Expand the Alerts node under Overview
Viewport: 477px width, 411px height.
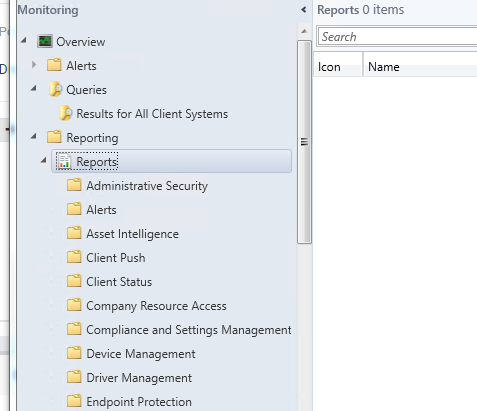click(34, 65)
